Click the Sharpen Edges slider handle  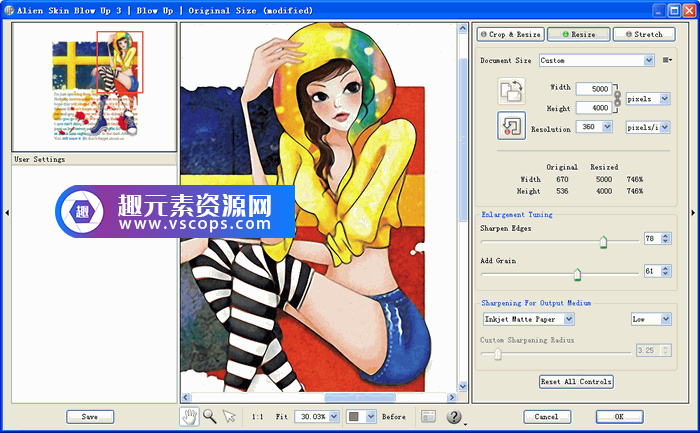tap(603, 240)
